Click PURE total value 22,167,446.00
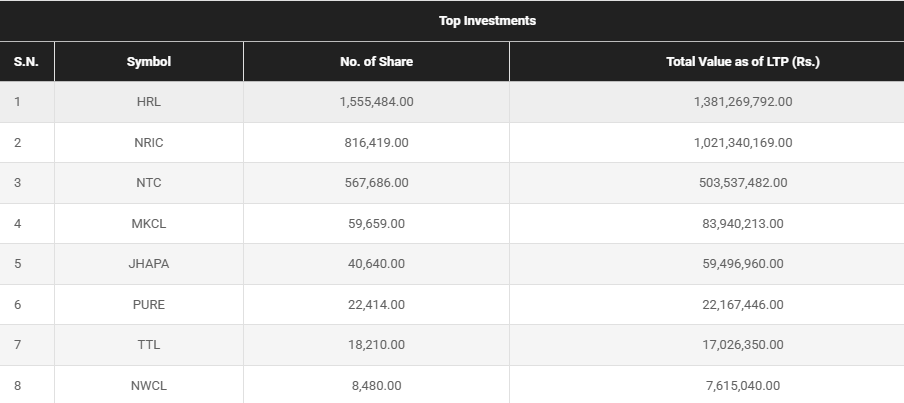 click(742, 305)
